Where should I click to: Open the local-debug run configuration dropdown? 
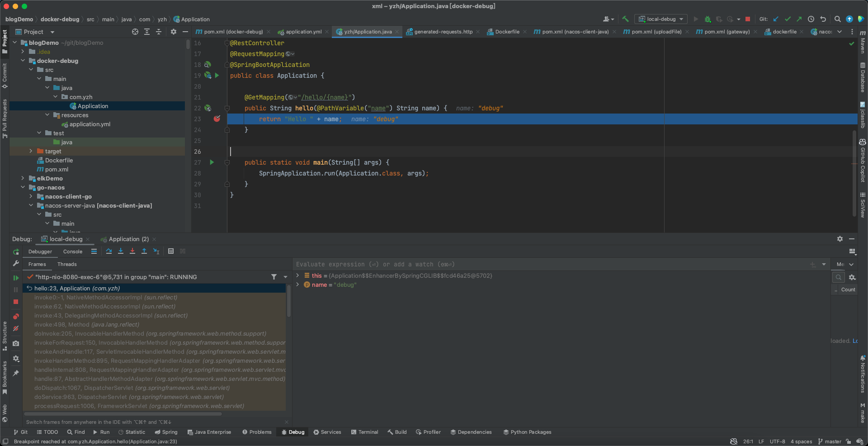click(661, 19)
